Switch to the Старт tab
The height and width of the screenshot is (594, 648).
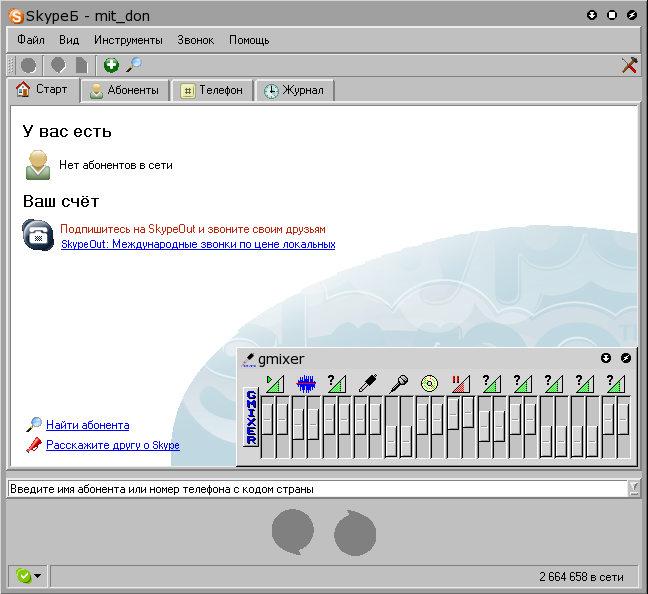coord(43,89)
